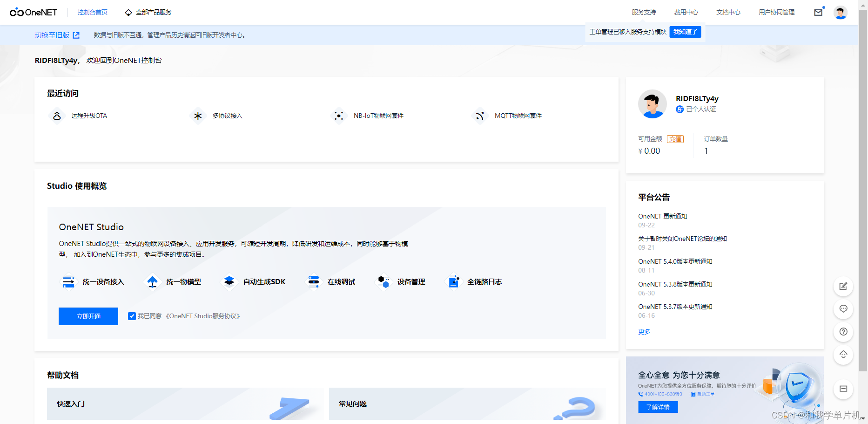This screenshot has height=424, width=868.
Task: Click the MQTT物联网套件 icon
Action: (480, 116)
